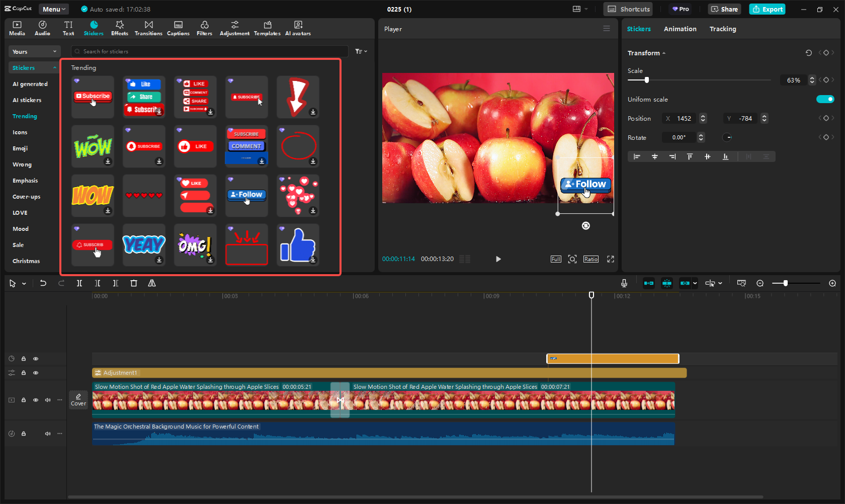Open the sticker filter options dropdown
The height and width of the screenshot is (504, 845).
coord(361,51)
